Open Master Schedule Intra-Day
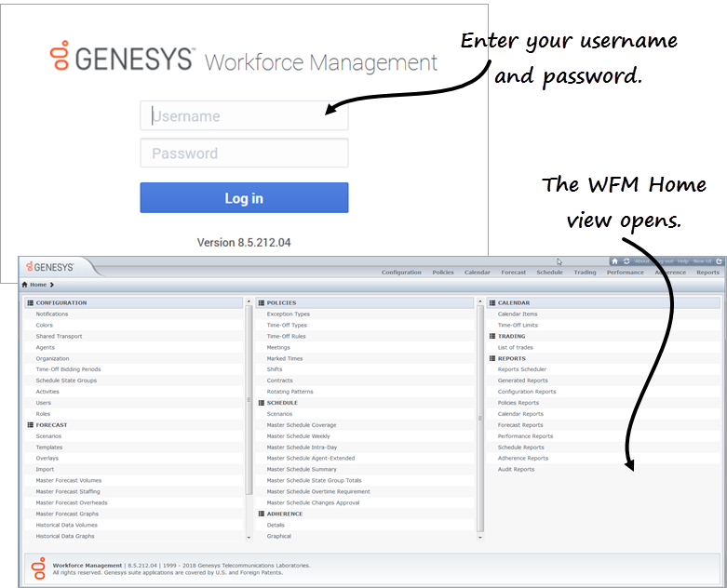Viewport: 727px width, 588px height. [x=302, y=448]
